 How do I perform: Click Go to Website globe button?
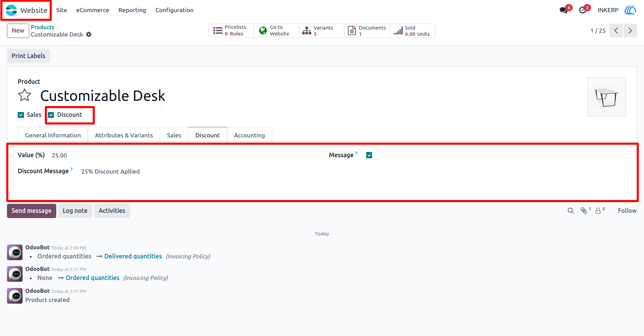point(276,31)
